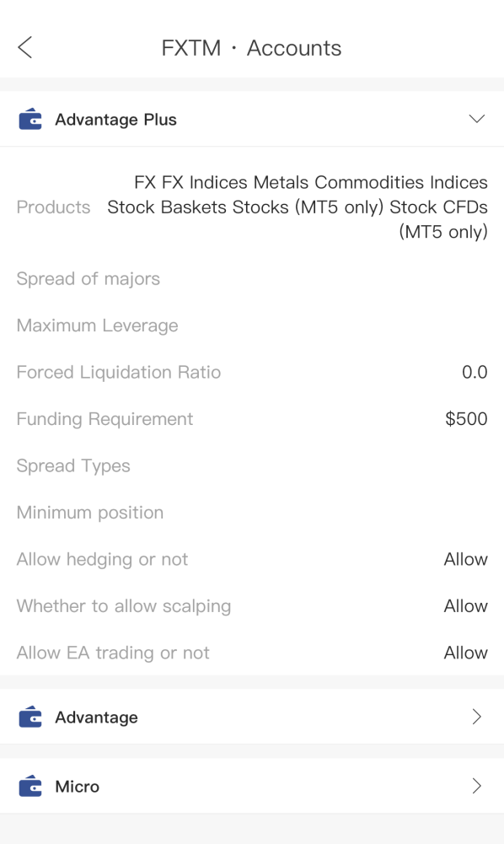Click the Forced Liquidation Ratio 0.0 value
Viewport: 504px width, 844px height.
(x=475, y=372)
